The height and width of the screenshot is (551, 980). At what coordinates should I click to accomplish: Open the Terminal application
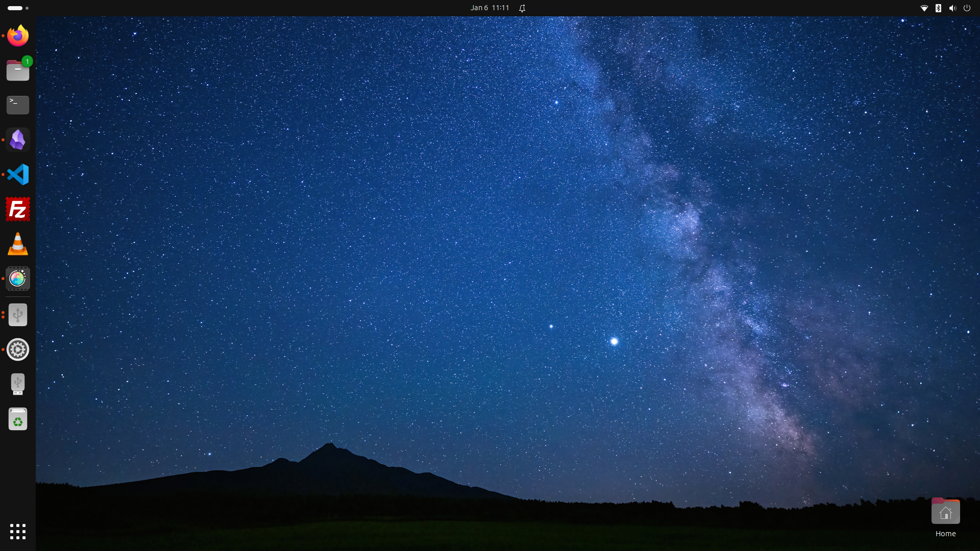tap(18, 105)
